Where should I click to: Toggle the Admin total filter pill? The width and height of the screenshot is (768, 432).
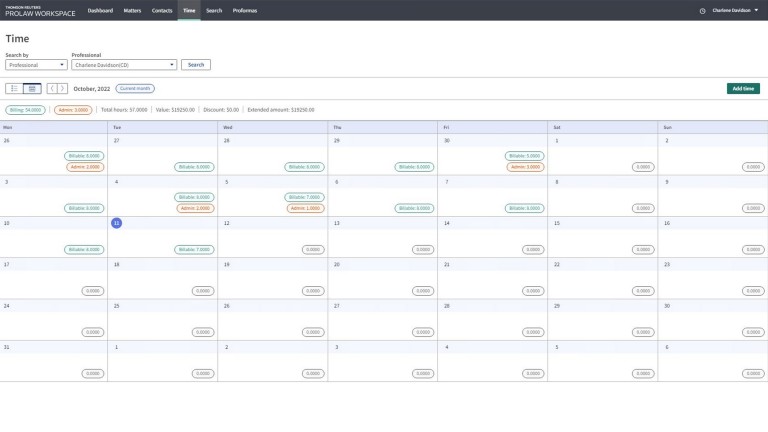[73, 109]
